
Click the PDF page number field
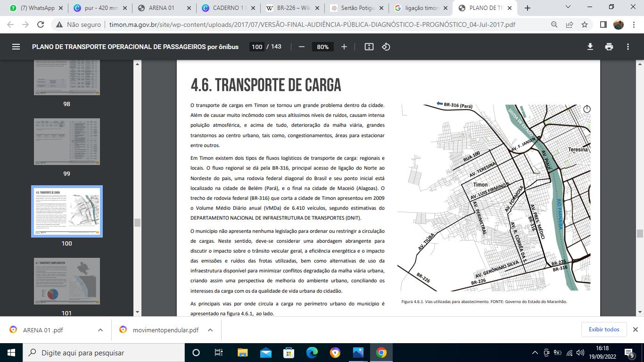click(257, 47)
